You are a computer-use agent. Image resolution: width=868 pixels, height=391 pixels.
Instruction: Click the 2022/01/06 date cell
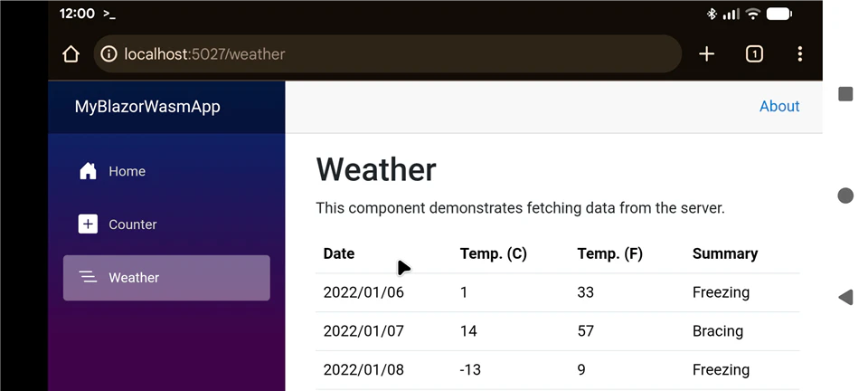click(x=363, y=292)
